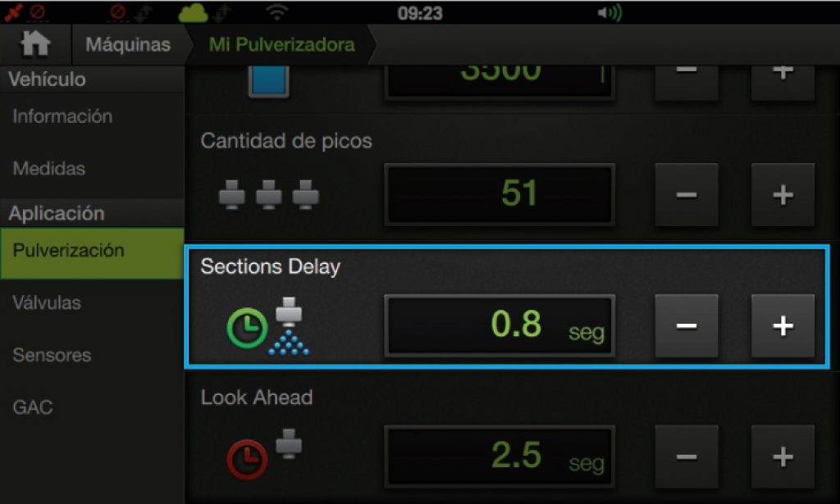
Task: Tap the red clock Look Ahead icon
Action: [x=247, y=459]
